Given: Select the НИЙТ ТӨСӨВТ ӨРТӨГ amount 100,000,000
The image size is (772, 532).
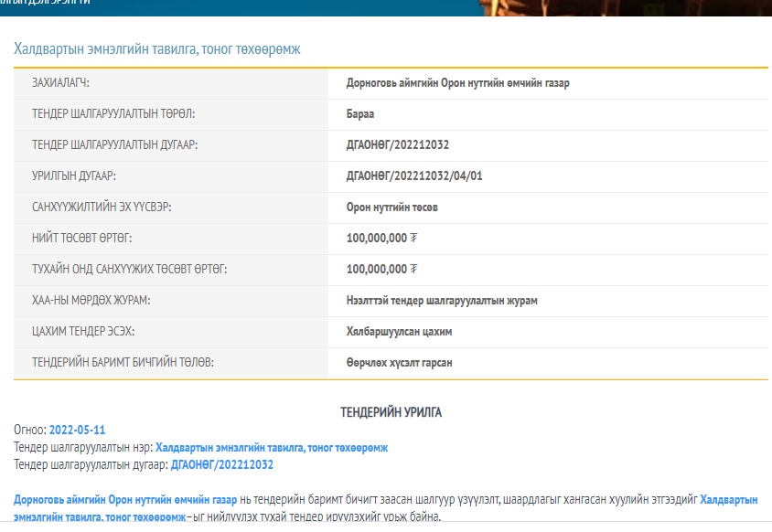Looking at the screenshot, I should point(377,239).
